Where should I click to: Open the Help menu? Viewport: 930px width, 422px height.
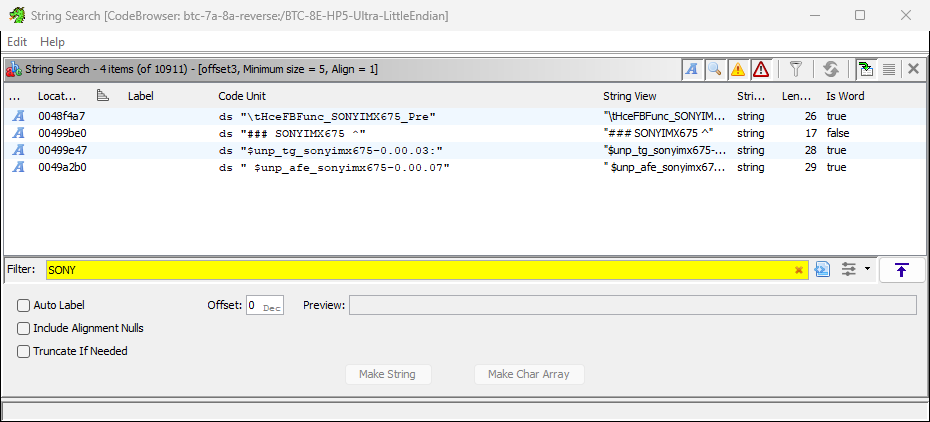52,42
